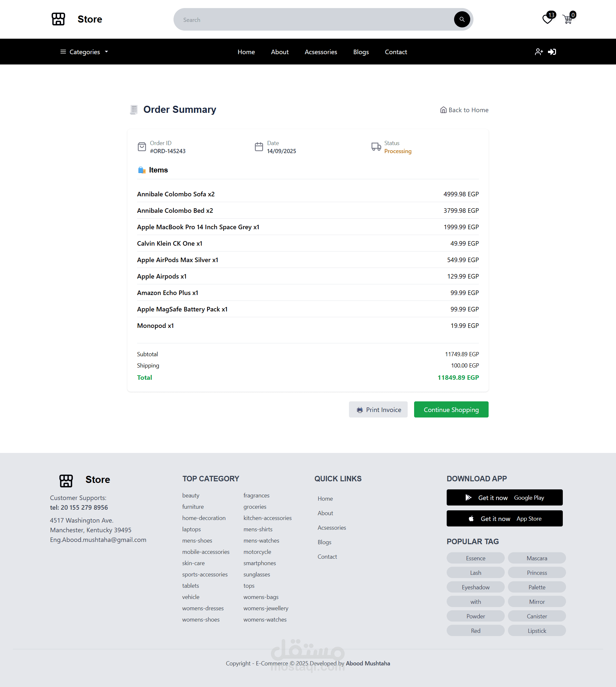
Task: Click footer quick link Blogs
Action: pyautogui.click(x=324, y=542)
